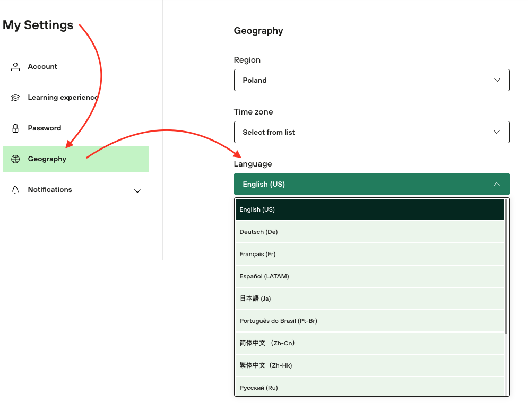Select Français (Fr) language option
This screenshot has width=528, height=420.
pyautogui.click(x=369, y=254)
